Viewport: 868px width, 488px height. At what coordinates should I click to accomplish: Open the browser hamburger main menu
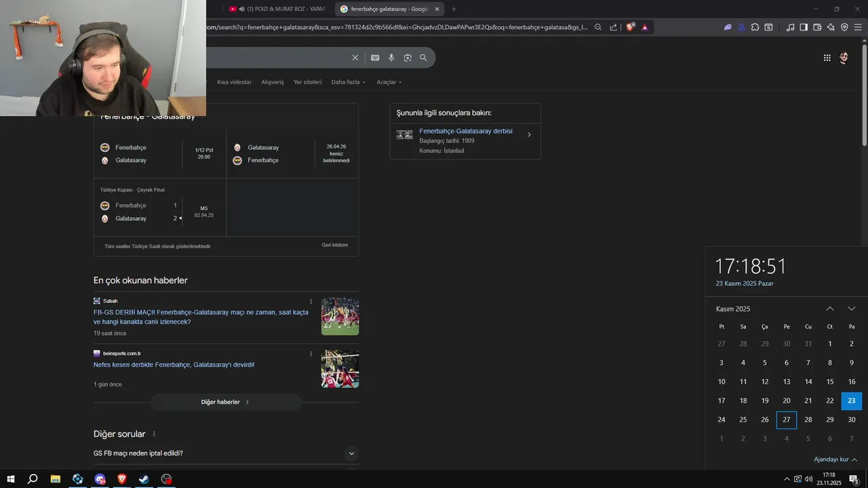[x=858, y=27]
